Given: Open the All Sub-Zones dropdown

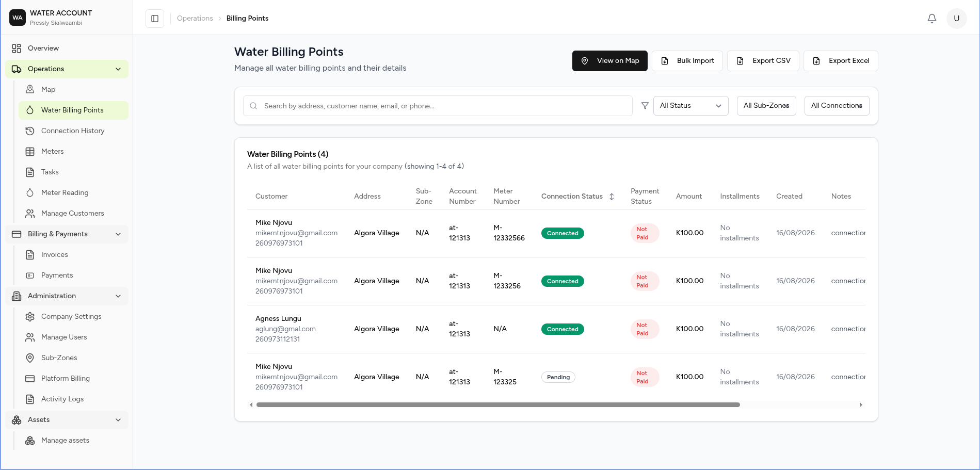Looking at the screenshot, I should 766,106.
